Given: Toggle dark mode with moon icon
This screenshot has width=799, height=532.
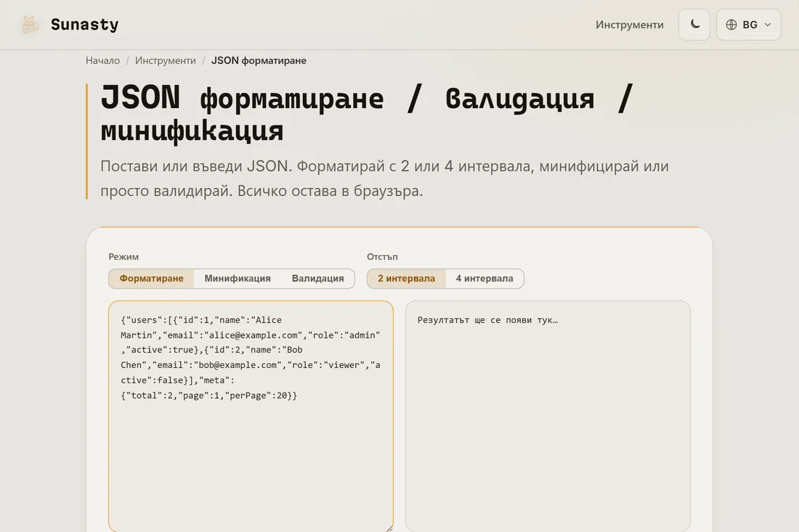Looking at the screenshot, I should (694, 25).
